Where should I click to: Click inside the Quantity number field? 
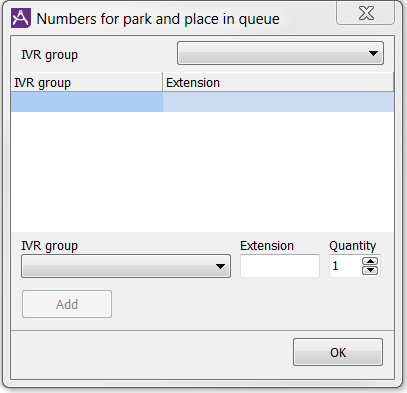click(345, 266)
